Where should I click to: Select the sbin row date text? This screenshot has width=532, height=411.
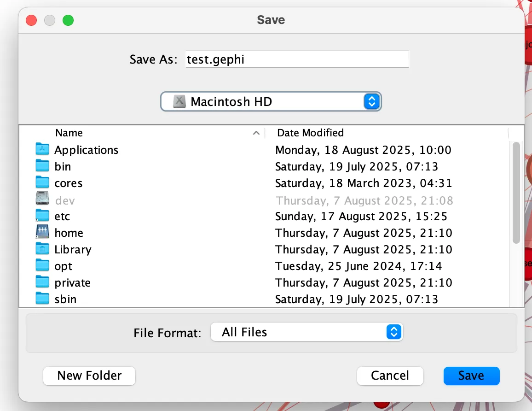coord(356,299)
